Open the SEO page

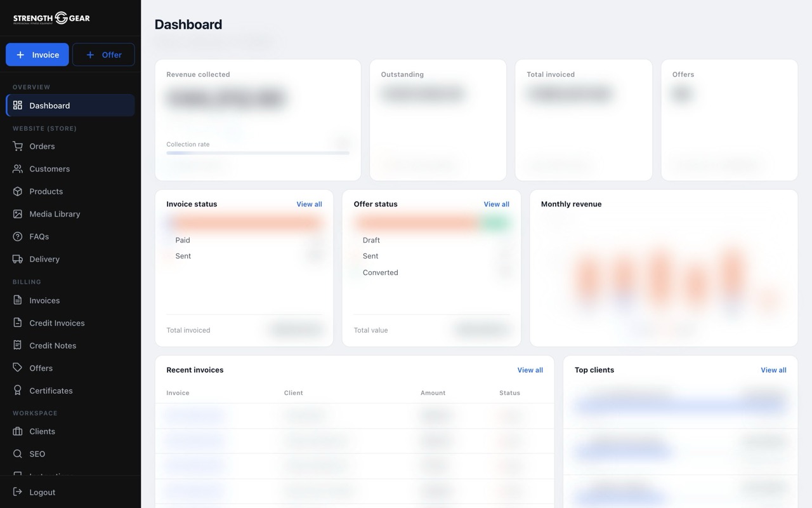[70, 454]
